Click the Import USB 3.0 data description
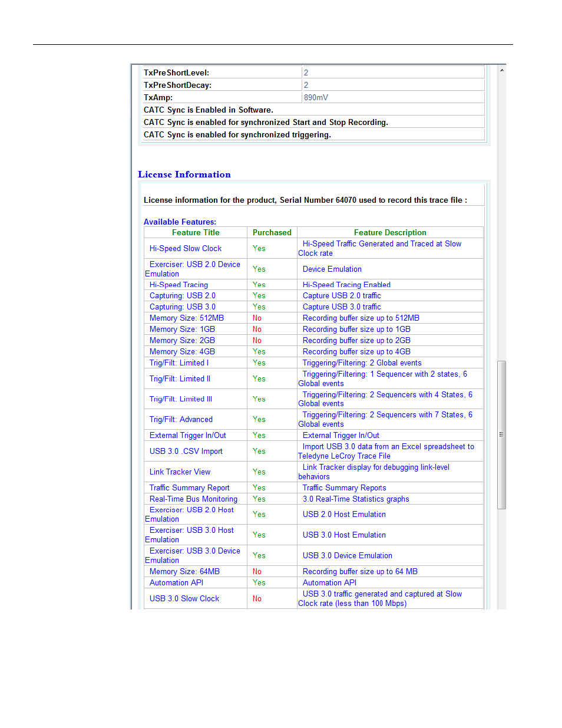 386,452
